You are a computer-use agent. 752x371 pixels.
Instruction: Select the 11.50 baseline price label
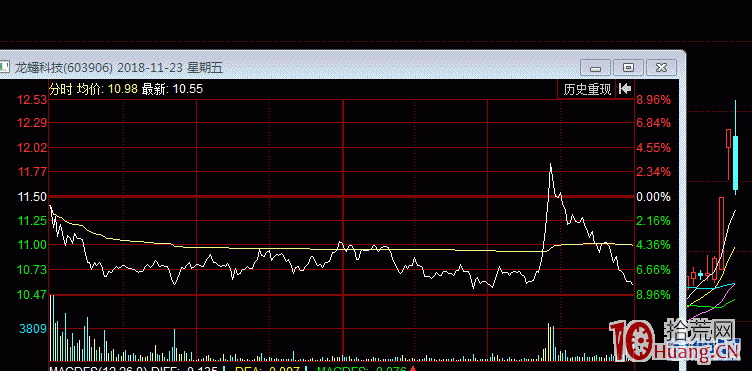coord(32,197)
